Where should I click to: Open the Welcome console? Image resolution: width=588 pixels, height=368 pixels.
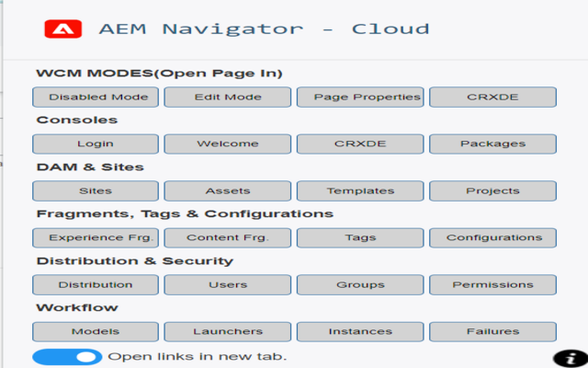coord(228,144)
